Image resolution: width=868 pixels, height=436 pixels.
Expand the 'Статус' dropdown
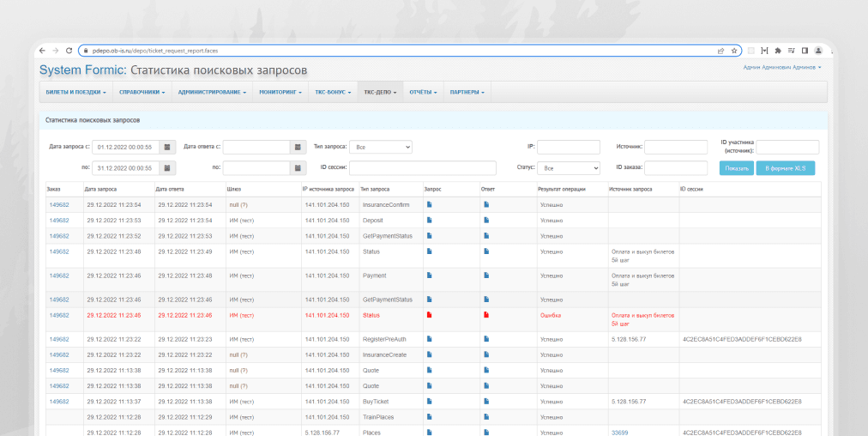point(570,168)
